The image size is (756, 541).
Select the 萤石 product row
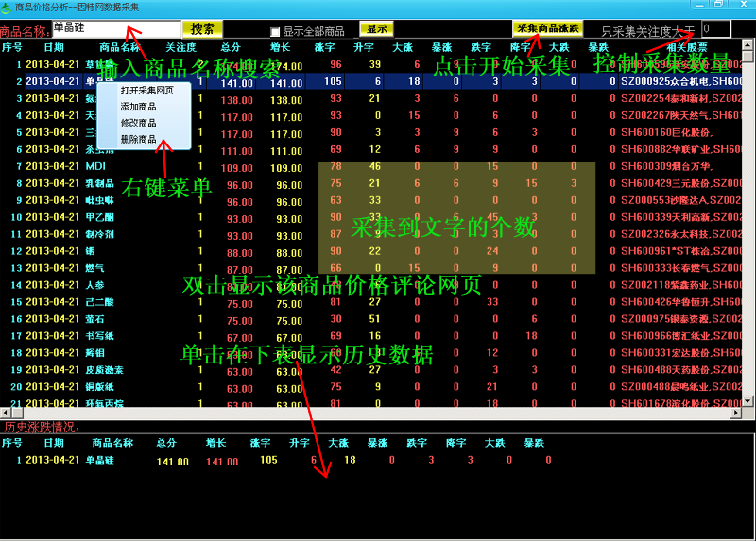click(x=371, y=319)
